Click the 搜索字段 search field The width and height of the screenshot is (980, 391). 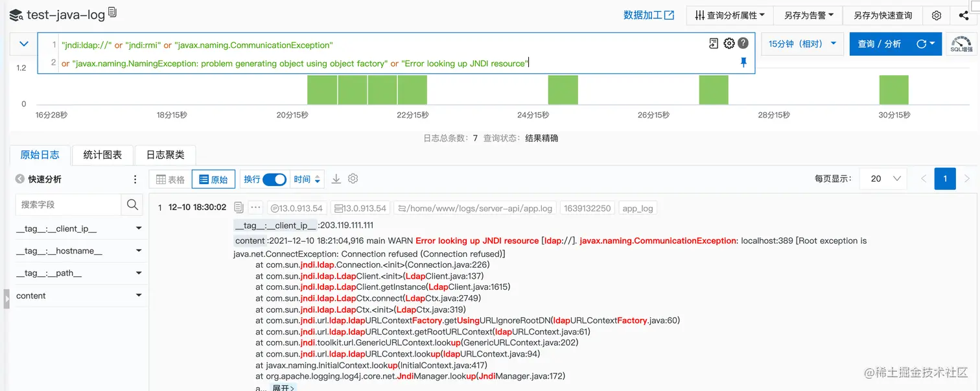(68, 204)
